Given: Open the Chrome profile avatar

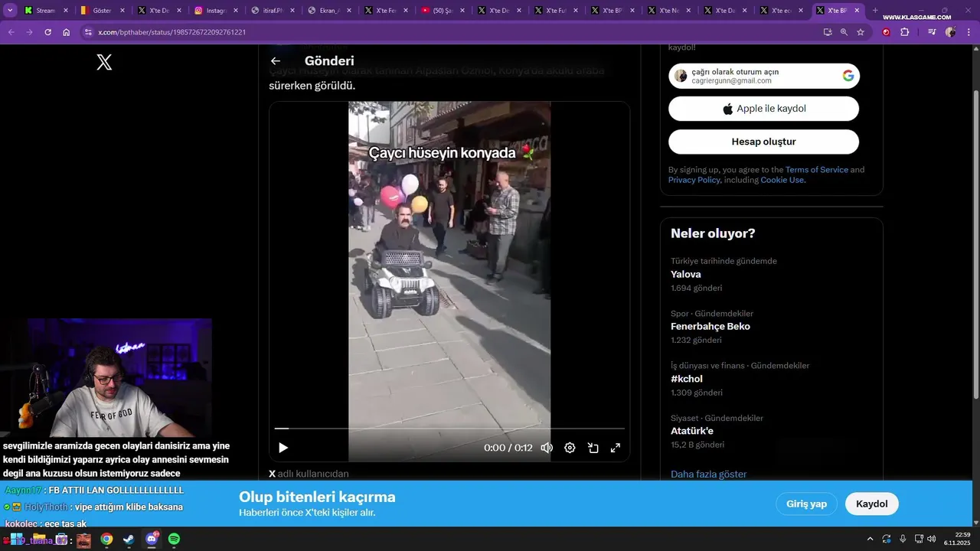Looking at the screenshot, I should (950, 32).
